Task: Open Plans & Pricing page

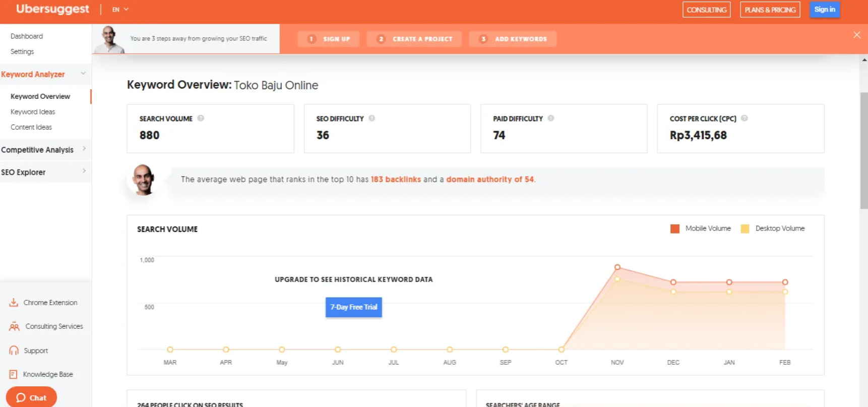Action: pos(770,10)
